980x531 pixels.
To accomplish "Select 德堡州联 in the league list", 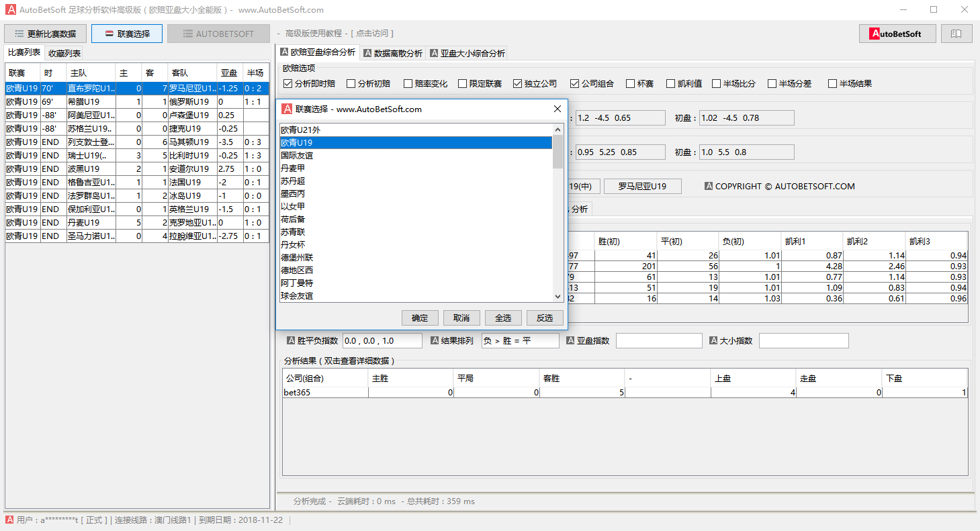I will click(416, 257).
